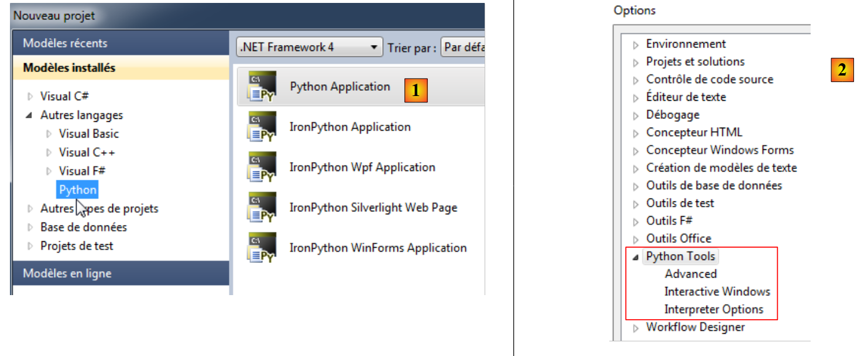Viewport: 868px width, 356px height.
Task: Select Débogage in Options tree
Action: (x=673, y=115)
